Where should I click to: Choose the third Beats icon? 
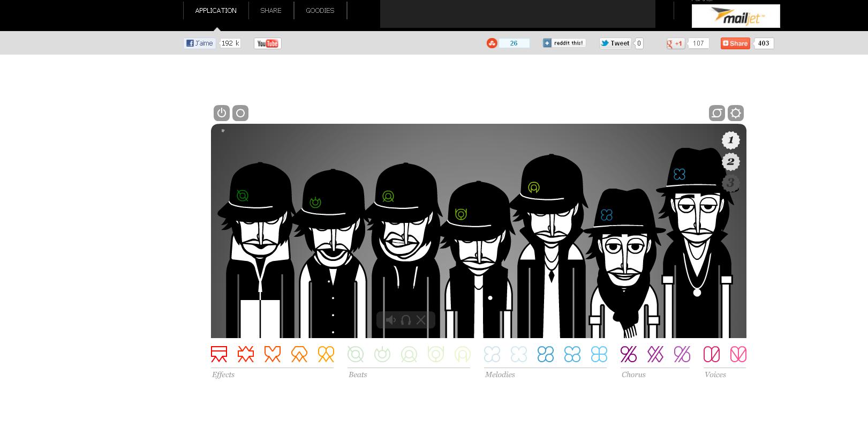coord(409,354)
